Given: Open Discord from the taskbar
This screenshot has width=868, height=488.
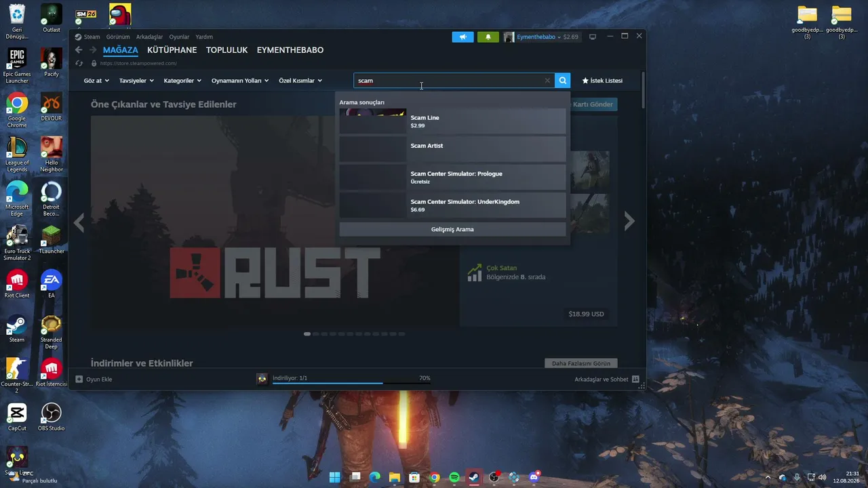Looking at the screenshot, I should [534, 477].
